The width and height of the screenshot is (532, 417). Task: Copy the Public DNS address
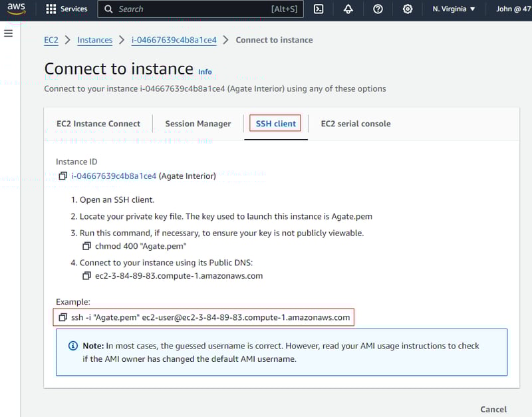click(86, 276)
